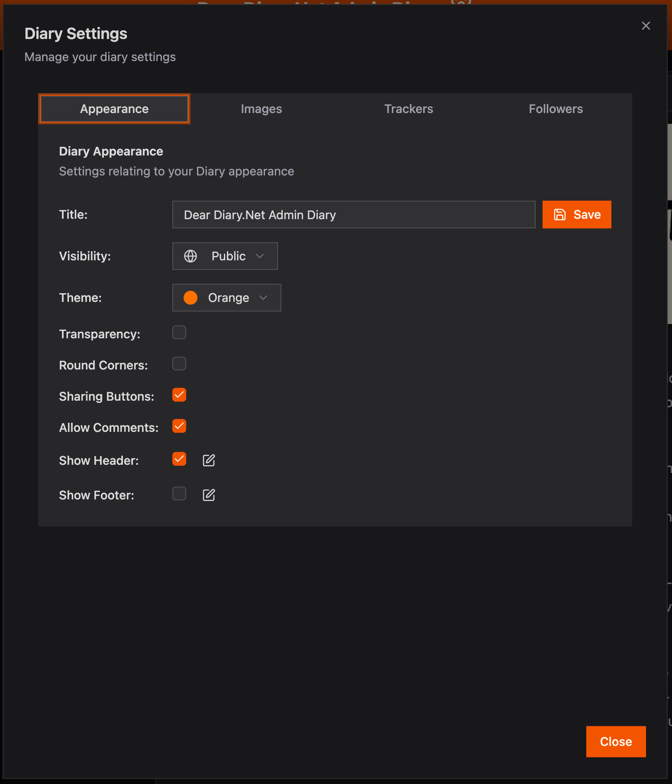
Task: Disable the Show Header checkbox
Action: click(179, 459)
